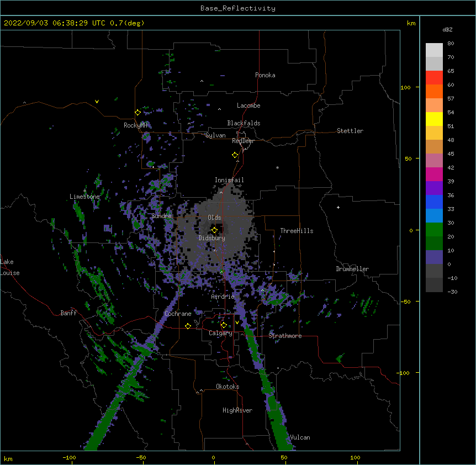This screenshot has height=465, width=476.
Task: Click the light blue 33-30 dBZ swatch
Action: point(434,215)
